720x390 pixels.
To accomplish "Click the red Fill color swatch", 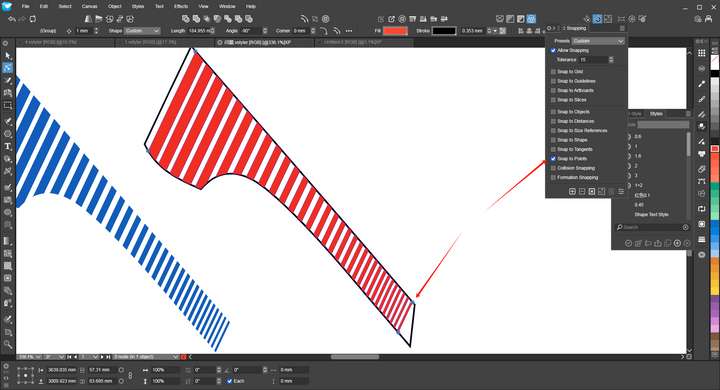I will (395, 31).
